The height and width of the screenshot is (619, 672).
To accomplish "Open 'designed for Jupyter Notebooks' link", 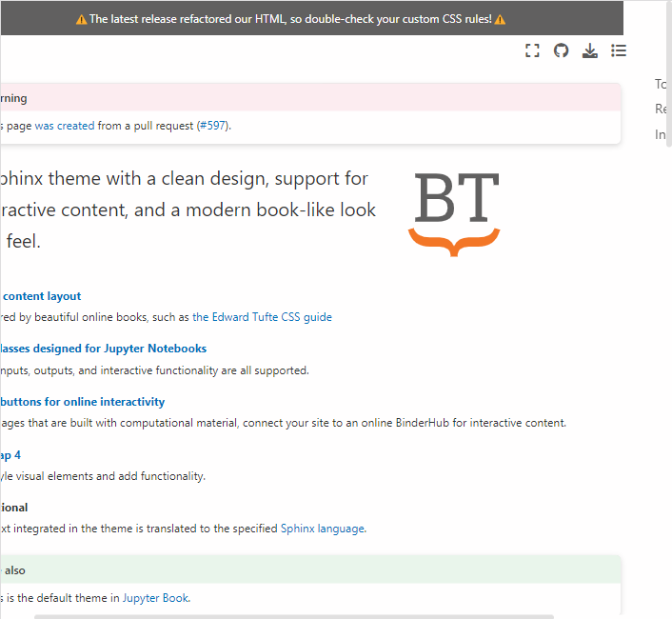I will pos(103,349).
